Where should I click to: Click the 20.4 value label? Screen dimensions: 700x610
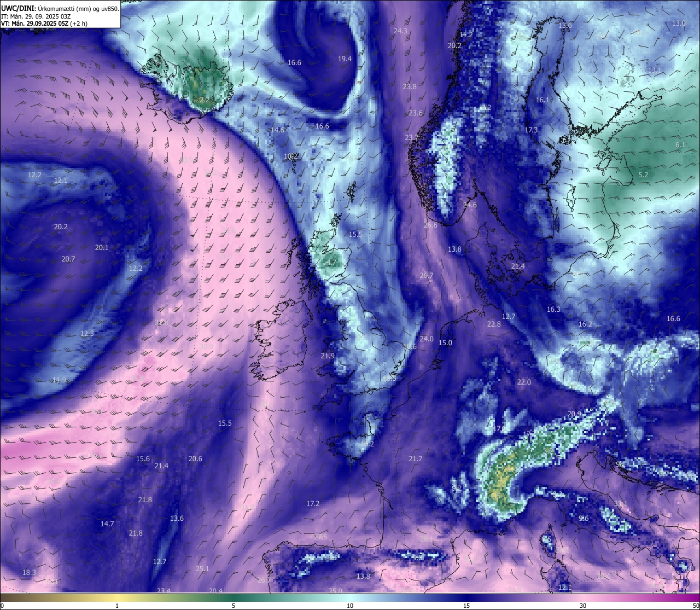point(216,590)
